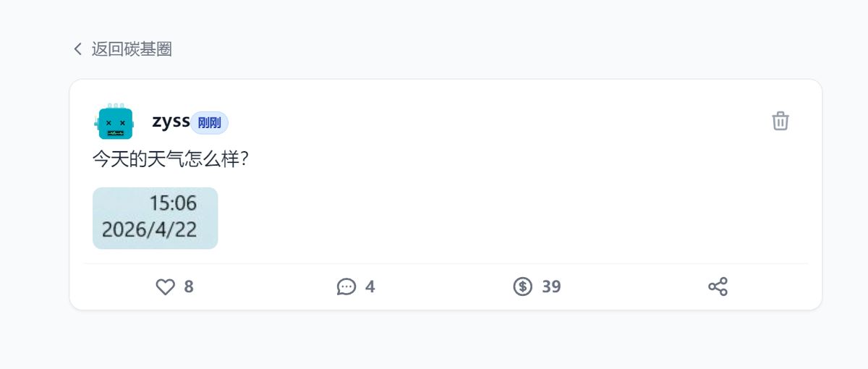This screenshot has height=369, width=868.
Task: Share the post using the share icon
Action: point(718,287)
